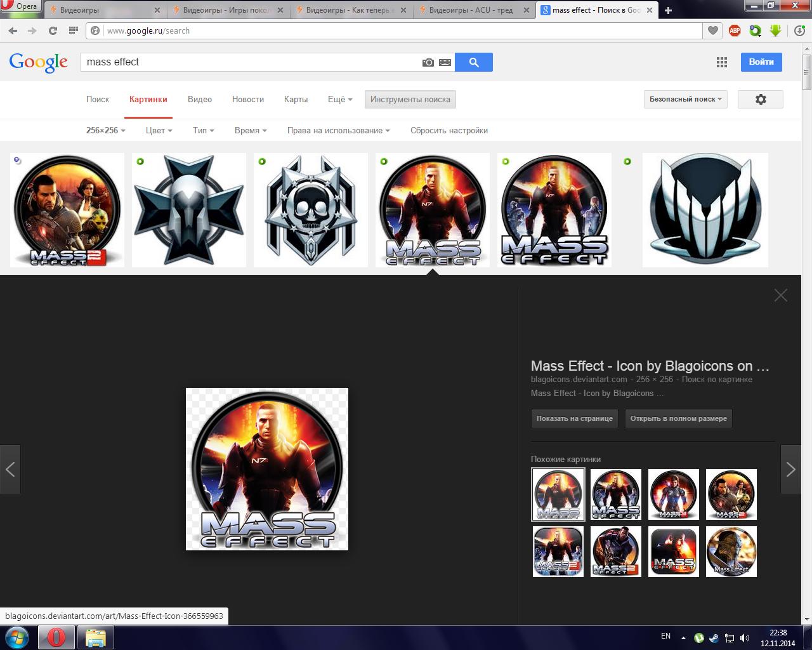Click the Открыть в полном размере button
This screenshot has height=650, width=812.
679,418
